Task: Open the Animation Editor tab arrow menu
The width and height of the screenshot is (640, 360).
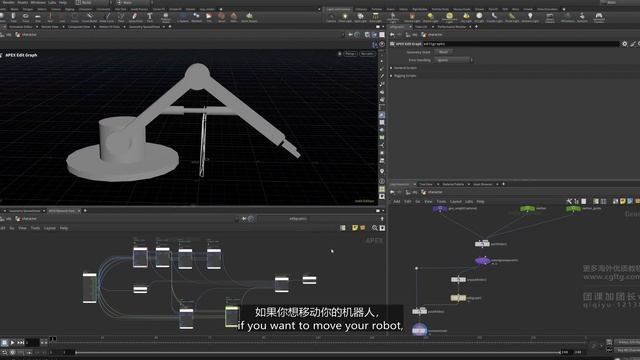Action: click(x=36, y=27)
